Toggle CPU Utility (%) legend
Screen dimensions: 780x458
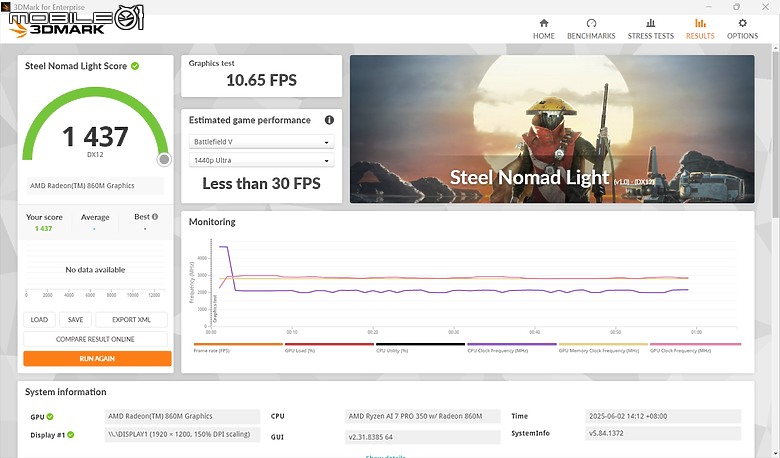(x=420, y=347)
